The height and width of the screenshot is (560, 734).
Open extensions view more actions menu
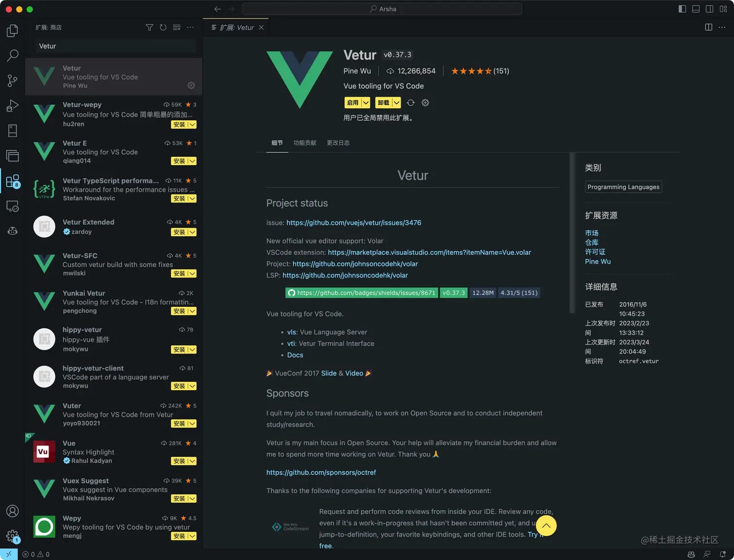pos(190,27)
